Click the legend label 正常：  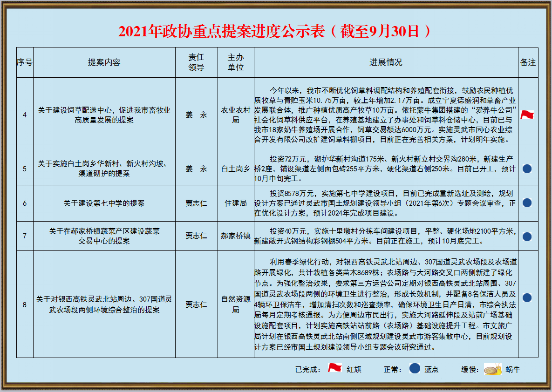click(393, 370)
